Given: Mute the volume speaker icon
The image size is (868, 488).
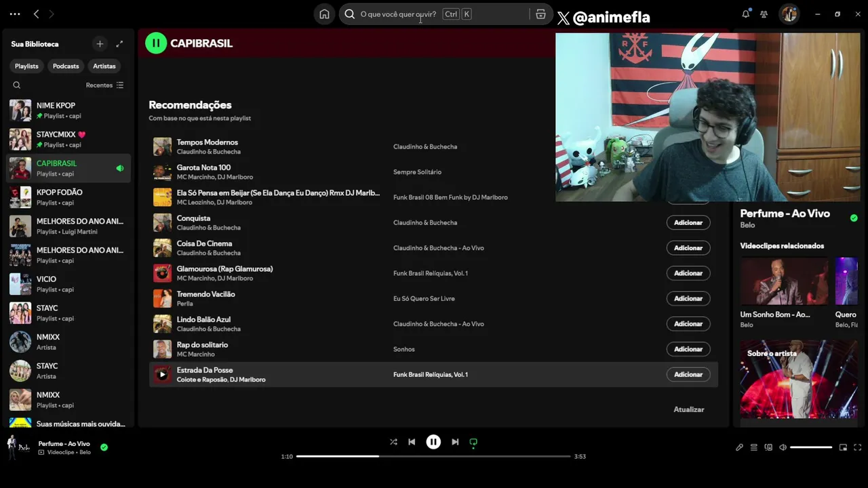Looking at the screenshot, I should tap(783, 447).
